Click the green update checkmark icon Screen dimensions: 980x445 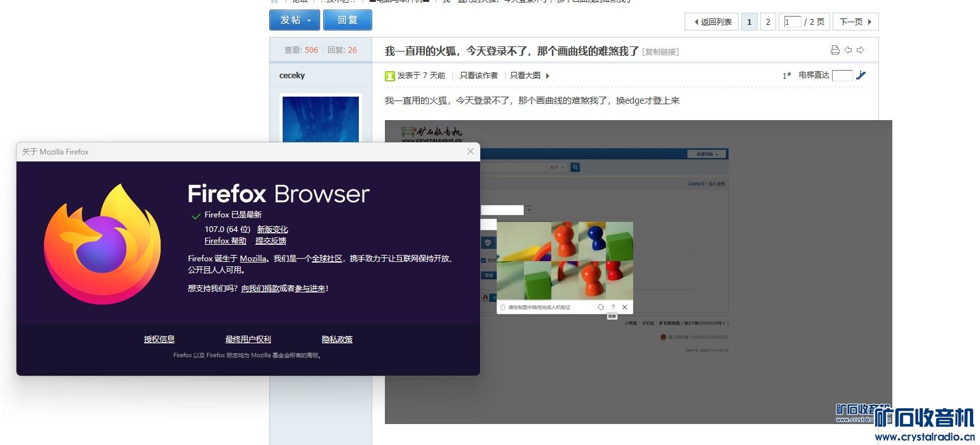point(196,216)
